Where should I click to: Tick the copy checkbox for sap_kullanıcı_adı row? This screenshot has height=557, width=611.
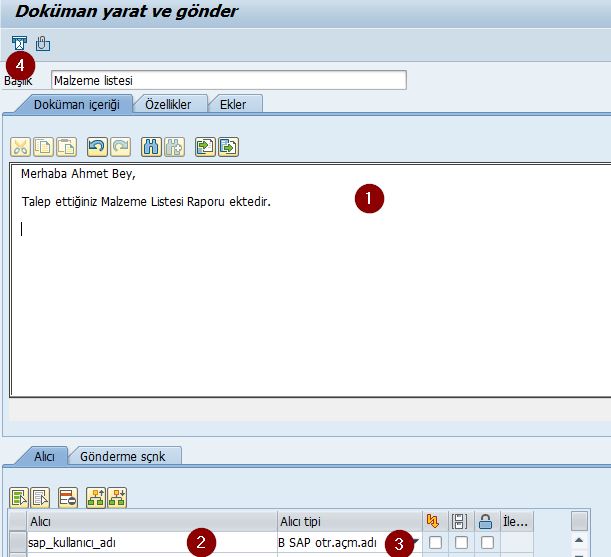[461, 543]
